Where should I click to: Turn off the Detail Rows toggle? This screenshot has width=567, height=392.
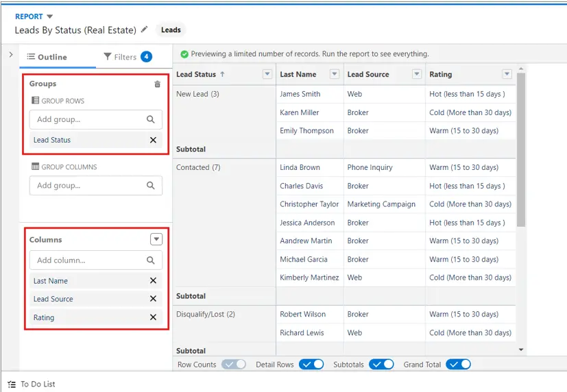click(311, 365)
